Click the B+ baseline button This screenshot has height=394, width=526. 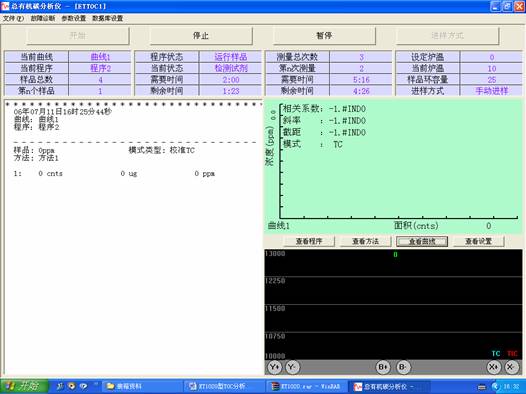pyautogui.click(x=383, y=367)
